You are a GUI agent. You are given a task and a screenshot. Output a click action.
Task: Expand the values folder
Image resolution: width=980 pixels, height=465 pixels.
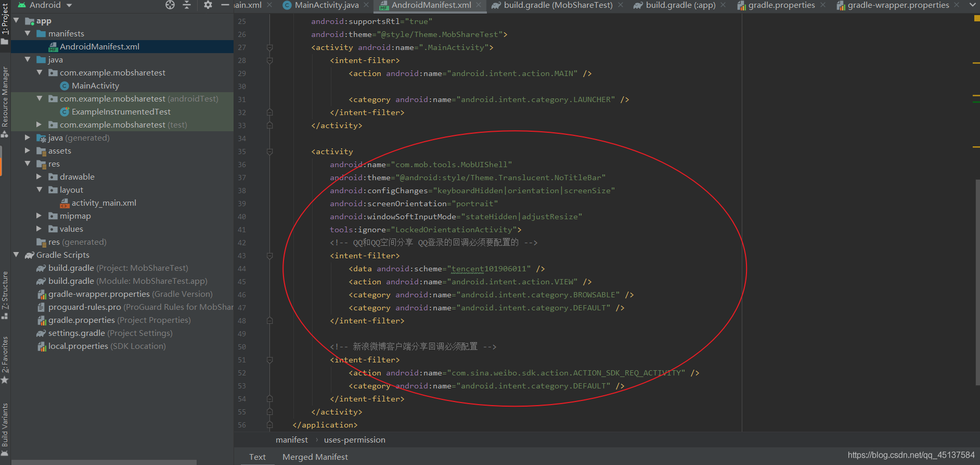pyautogui.click(x=40, y=229)
